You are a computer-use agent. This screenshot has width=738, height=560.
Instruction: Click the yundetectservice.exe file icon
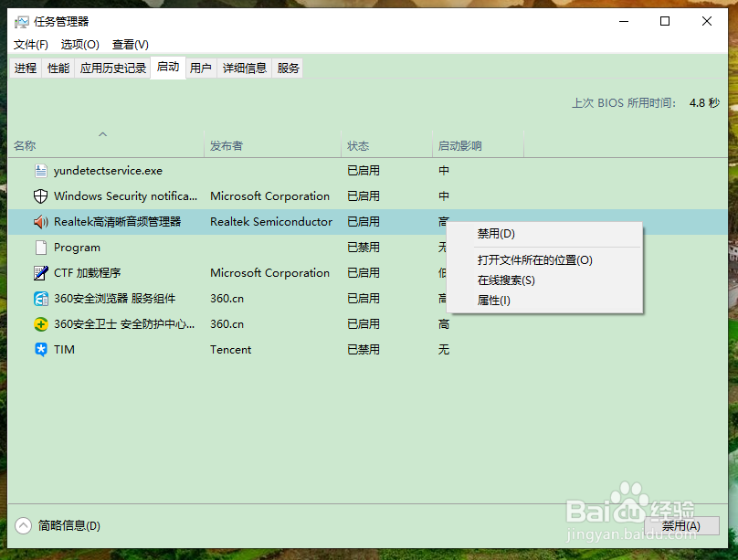pyautogui.click(x=40, y=170)
